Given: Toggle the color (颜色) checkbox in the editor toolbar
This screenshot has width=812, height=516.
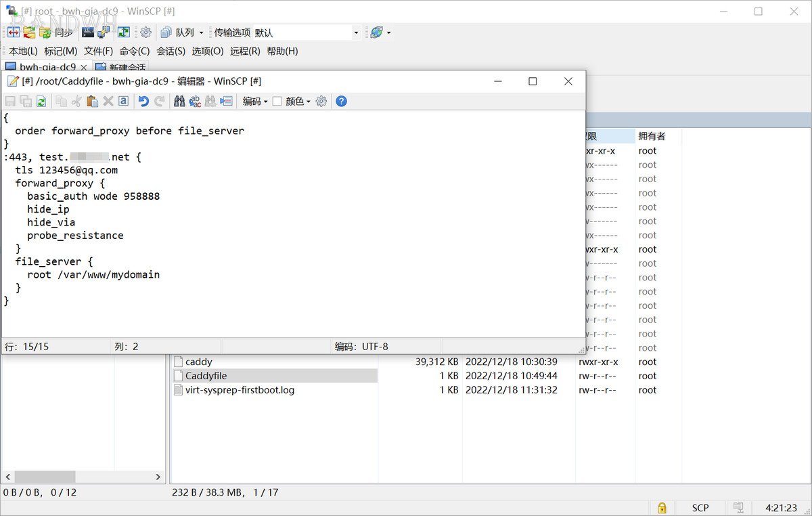Looking at the screenshot, I should point(277,101).
